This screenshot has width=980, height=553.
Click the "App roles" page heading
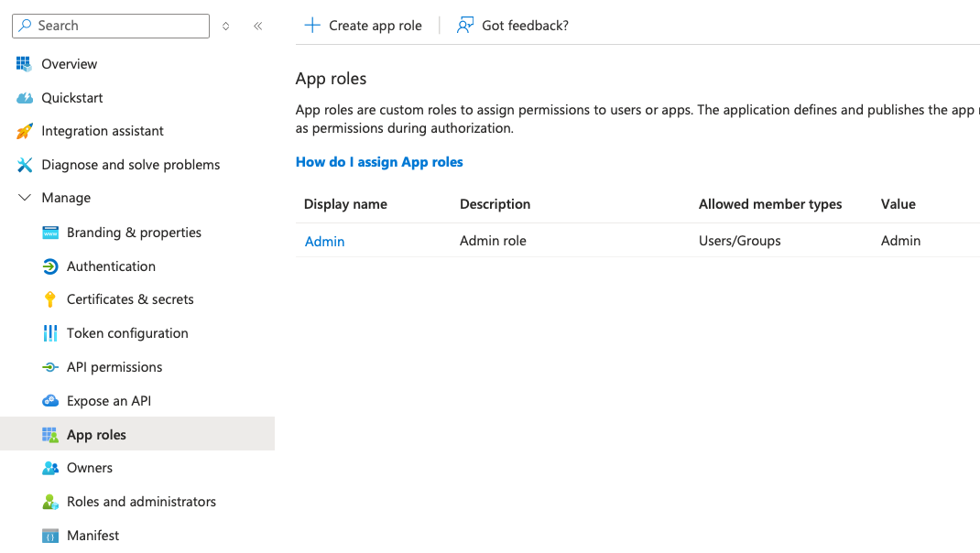pyautogui.click(x=331, y=79)
